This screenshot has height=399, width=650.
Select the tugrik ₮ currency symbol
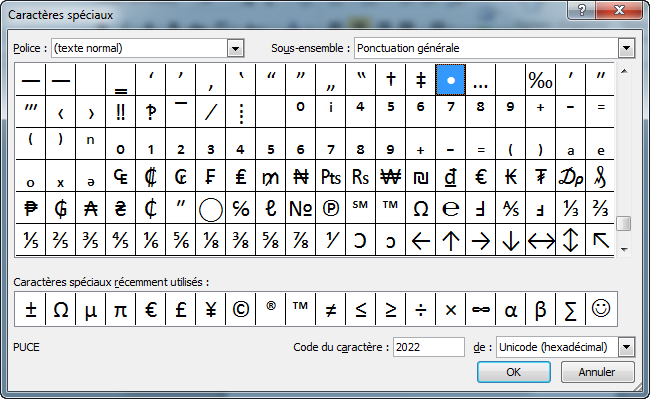[541, 176]
